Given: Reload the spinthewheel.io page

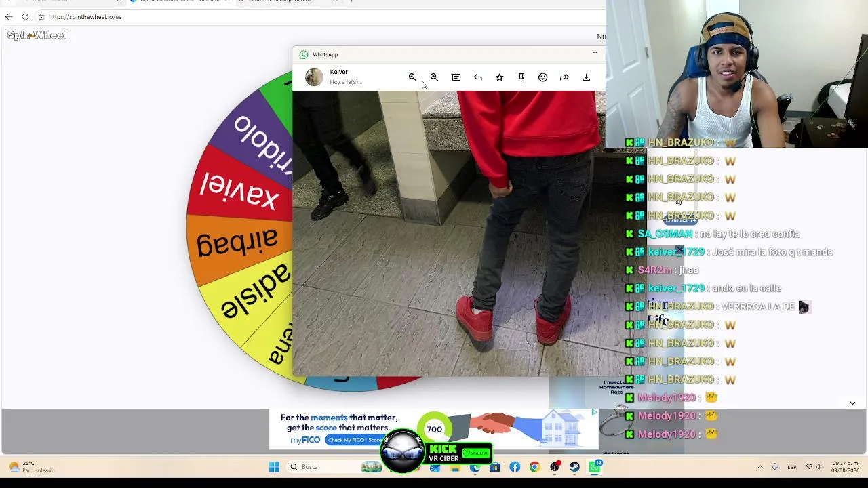Looking at the screenshot, I should pos(25,16).
